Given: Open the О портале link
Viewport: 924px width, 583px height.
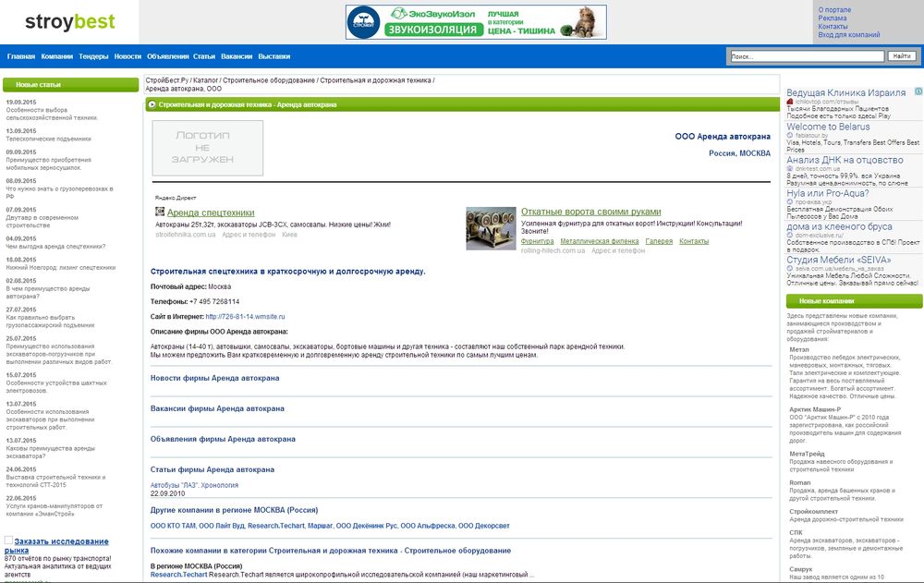Looking at the screenshot, I should (834, 10).
